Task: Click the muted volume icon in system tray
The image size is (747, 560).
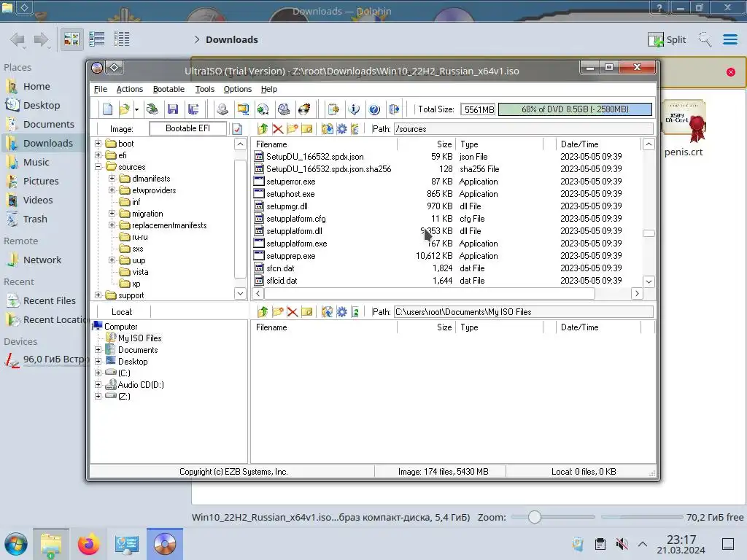Action: tap(622, 544)
